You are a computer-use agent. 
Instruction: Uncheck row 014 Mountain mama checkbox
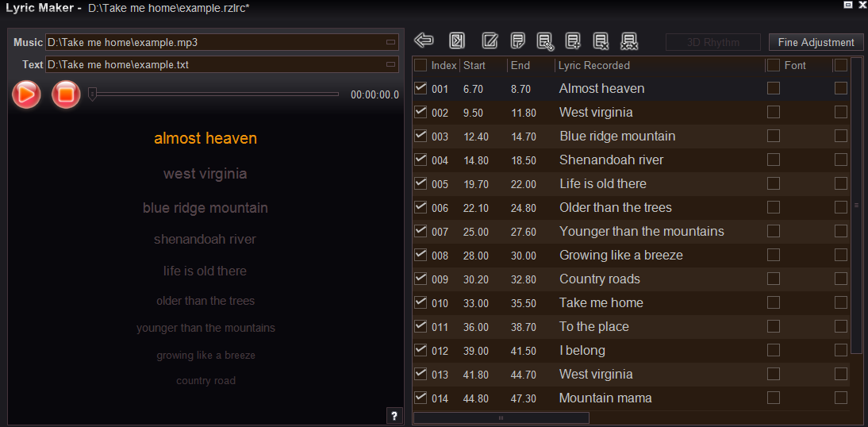[x=421, y=398]
